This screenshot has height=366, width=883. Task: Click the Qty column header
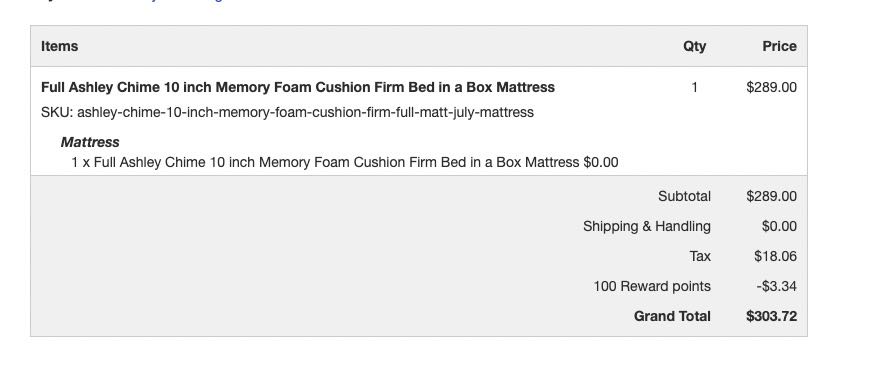tap(694, 46)
